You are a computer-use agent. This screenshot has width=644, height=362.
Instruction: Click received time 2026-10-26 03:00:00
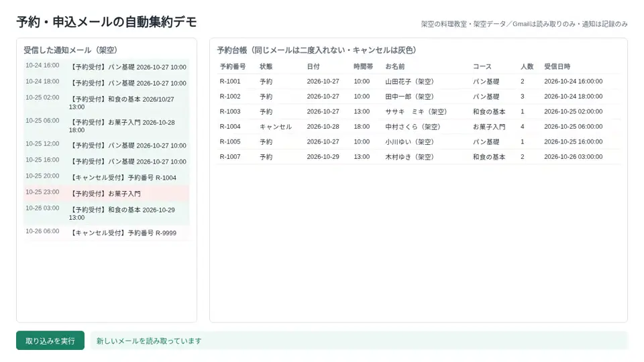click(x=574, y=157)
